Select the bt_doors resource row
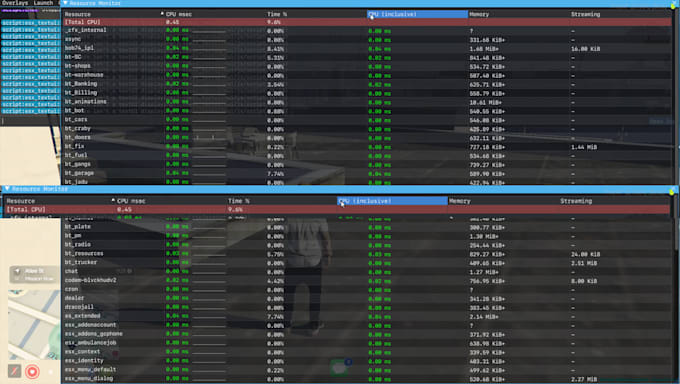Screen dimensions: 680x384 pyautogui.click(x=366, y=138)
